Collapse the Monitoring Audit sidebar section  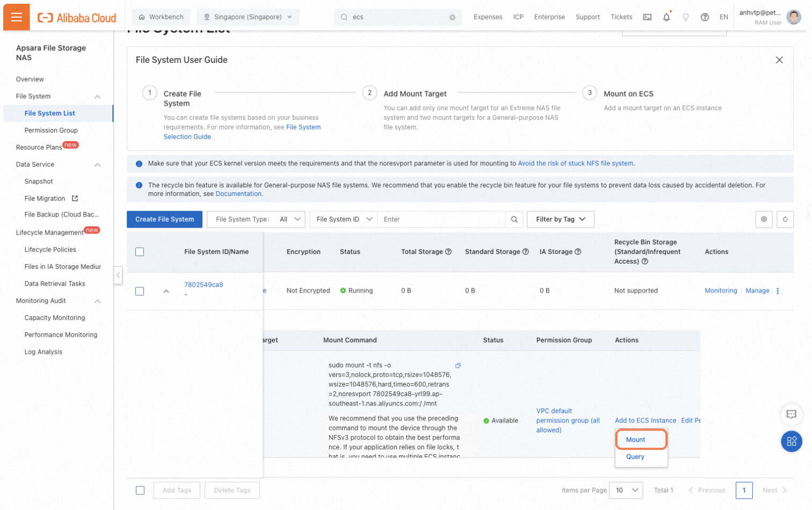[x=98, y=301]
